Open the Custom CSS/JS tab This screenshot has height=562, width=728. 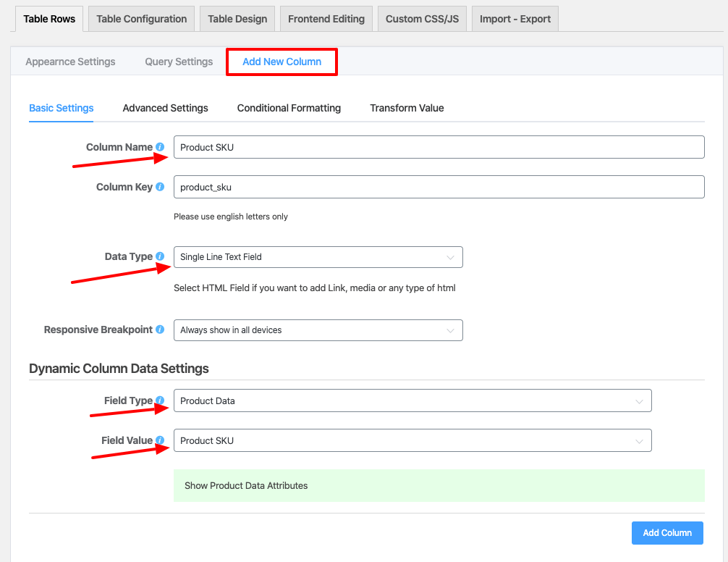click(x=422, y=19)
